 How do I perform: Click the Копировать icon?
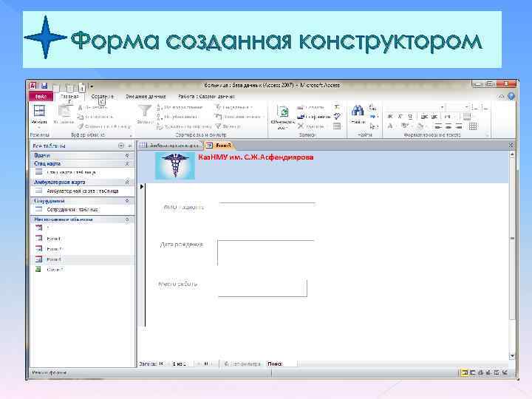tap(81, 117)
